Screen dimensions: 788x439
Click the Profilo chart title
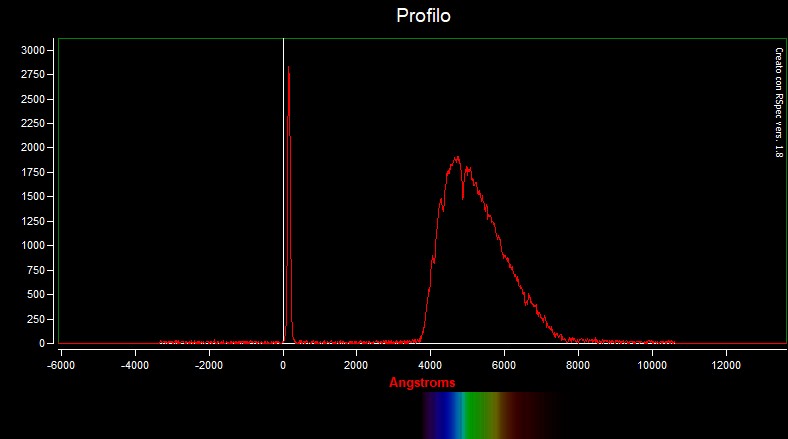click(x=424, y=17)
